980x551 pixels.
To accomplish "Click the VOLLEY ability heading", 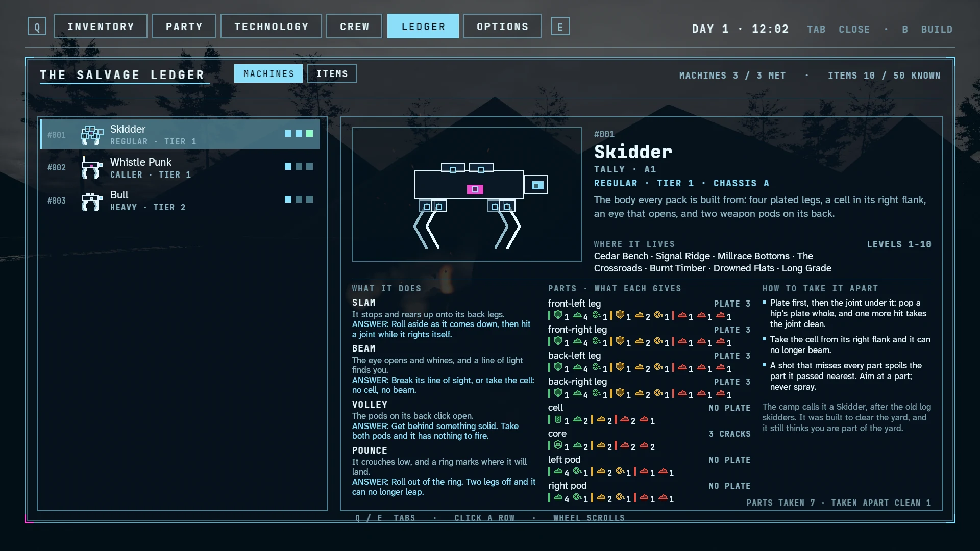I will point(370,405).
